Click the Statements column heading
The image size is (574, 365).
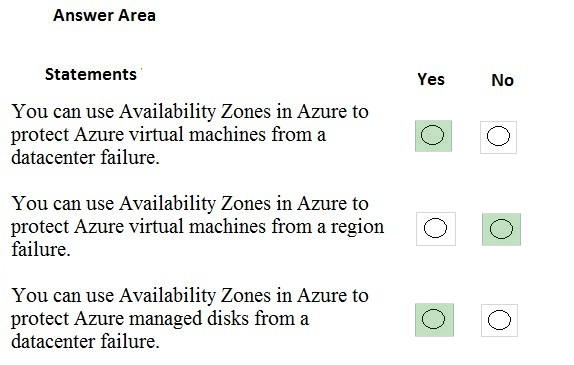pos(91,74)
